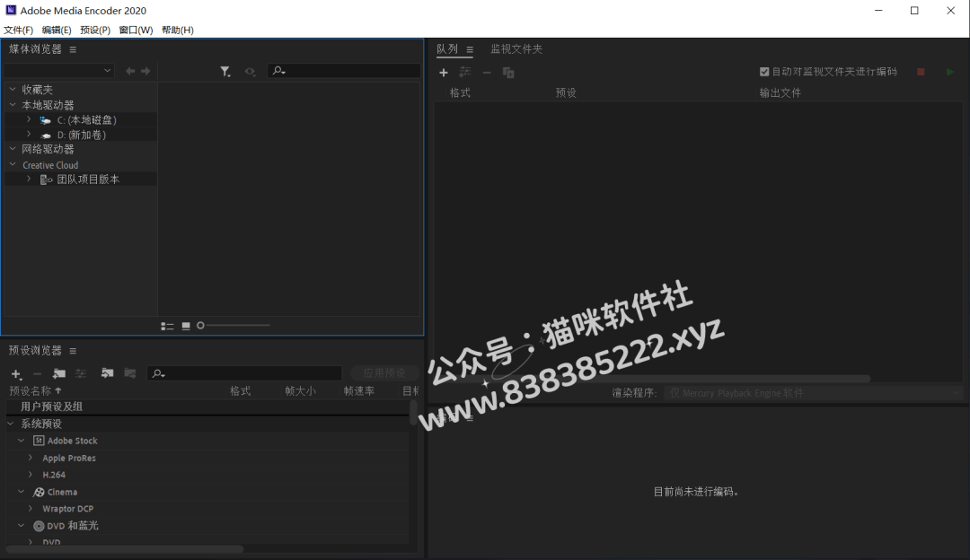Click the DVD 和蓝光 disc icon
The width and height of the screenshot is (970, 560).
(39, 526)
